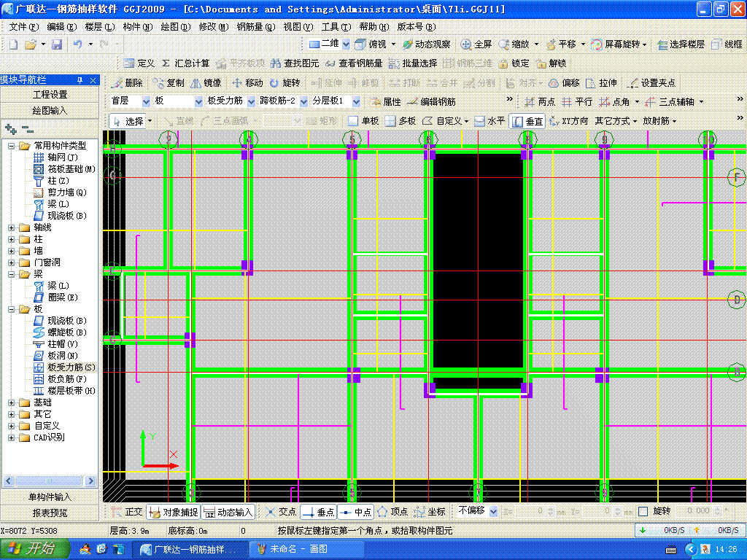747x560 pixels.
Task: Run 汇总计算 summary calculation
Action: tap(186, 63)
